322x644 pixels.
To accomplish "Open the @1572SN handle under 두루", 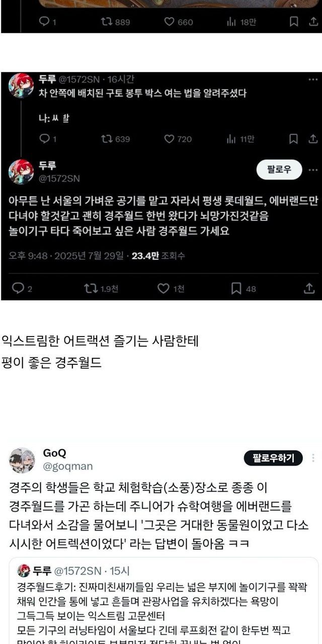I will coord(59,178).
